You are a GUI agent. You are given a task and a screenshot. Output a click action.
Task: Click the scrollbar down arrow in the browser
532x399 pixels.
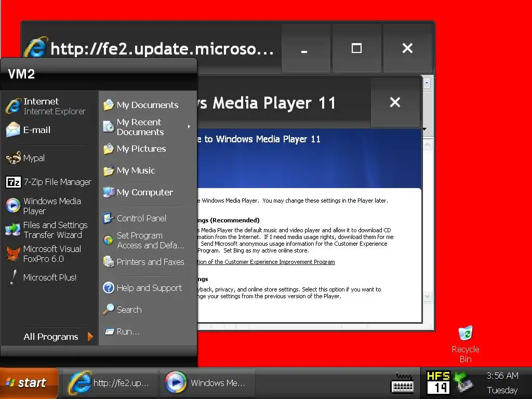tap(427, 297)
